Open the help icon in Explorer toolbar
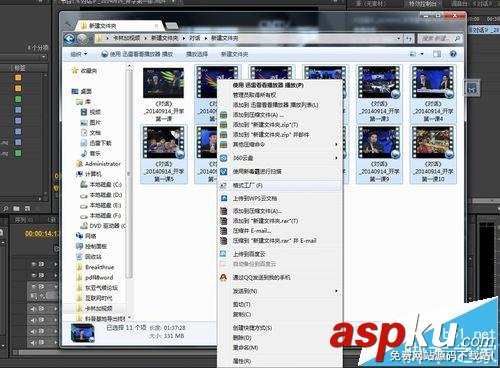 coord(453,54)
